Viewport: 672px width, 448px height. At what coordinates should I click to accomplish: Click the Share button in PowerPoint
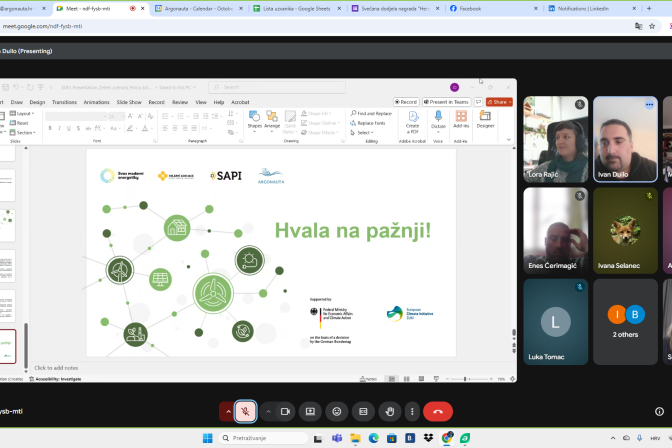pos(499,102)
